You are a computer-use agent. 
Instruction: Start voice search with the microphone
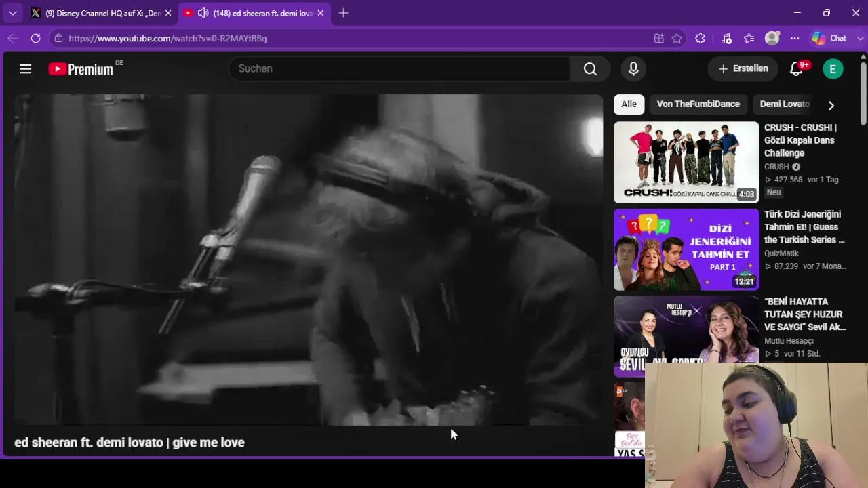point(633,68)
